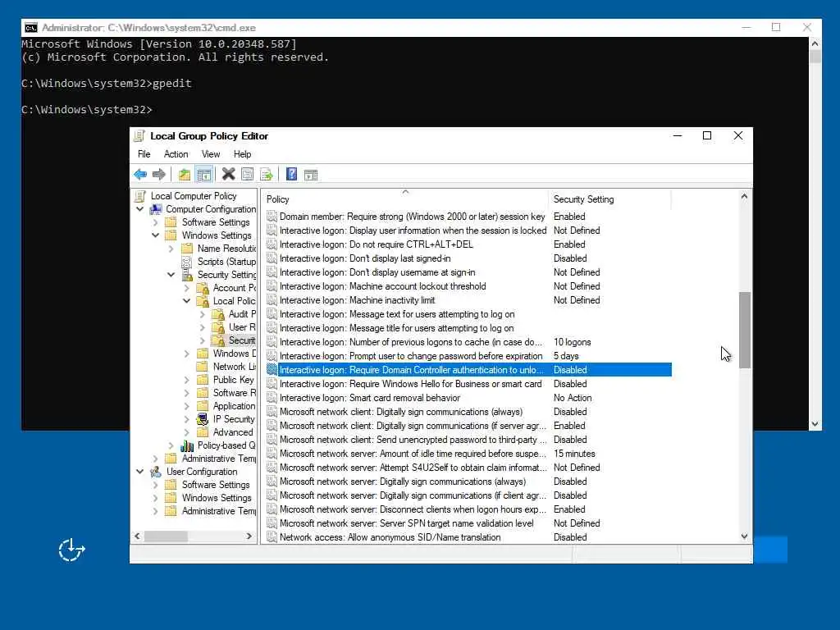
Task: Click the '15 minutes' setting value
Action: click(574, 453)
